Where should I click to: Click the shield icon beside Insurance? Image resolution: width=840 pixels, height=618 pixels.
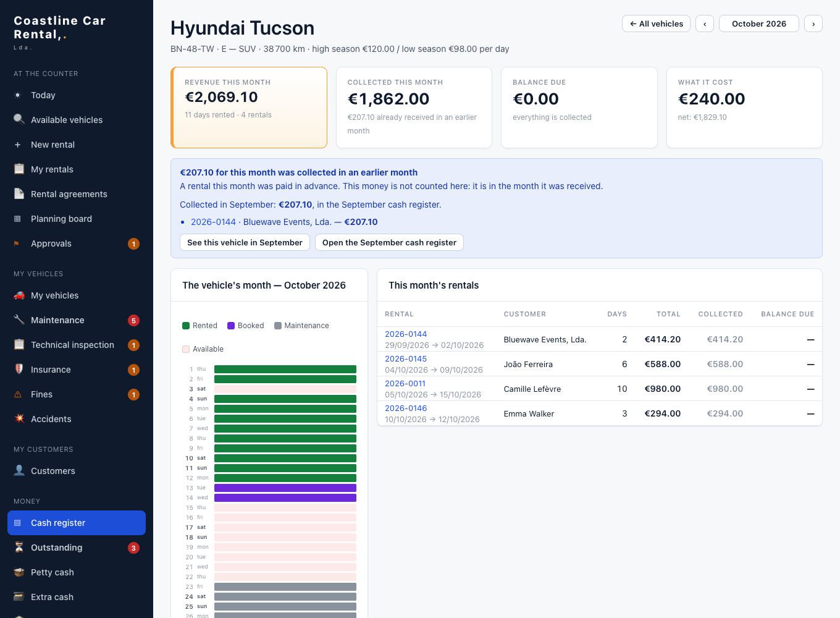point(19,369)
